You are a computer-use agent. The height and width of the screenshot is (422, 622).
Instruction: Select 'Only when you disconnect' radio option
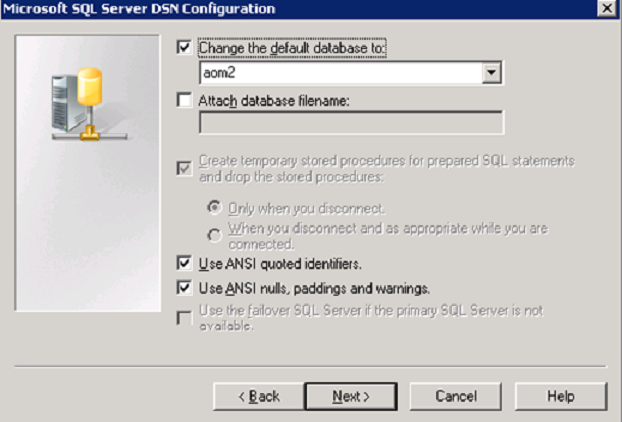[x=214, y=208]
